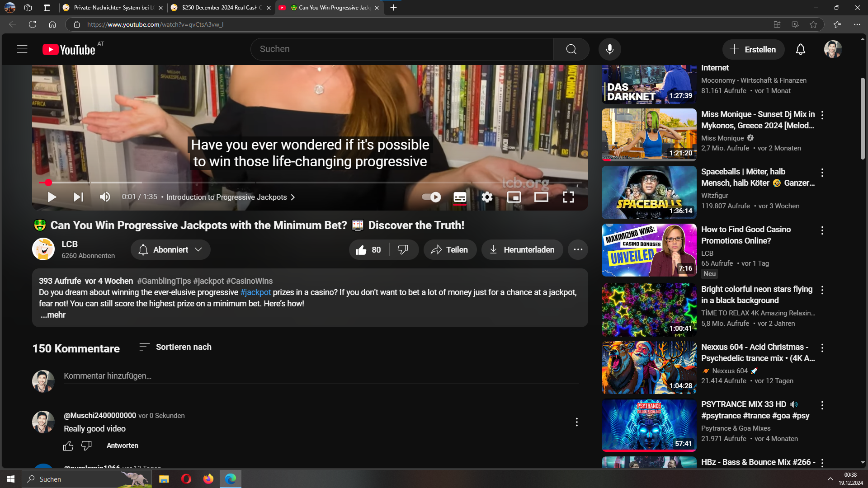The width and height of the screenshot is (868, 488).
Task: Open options for Bright colorful neon stars video
Action: point(822,290)
